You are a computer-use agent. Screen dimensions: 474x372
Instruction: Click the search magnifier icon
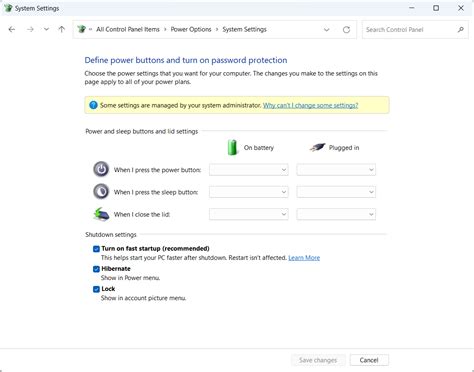[x=461, y=29]
